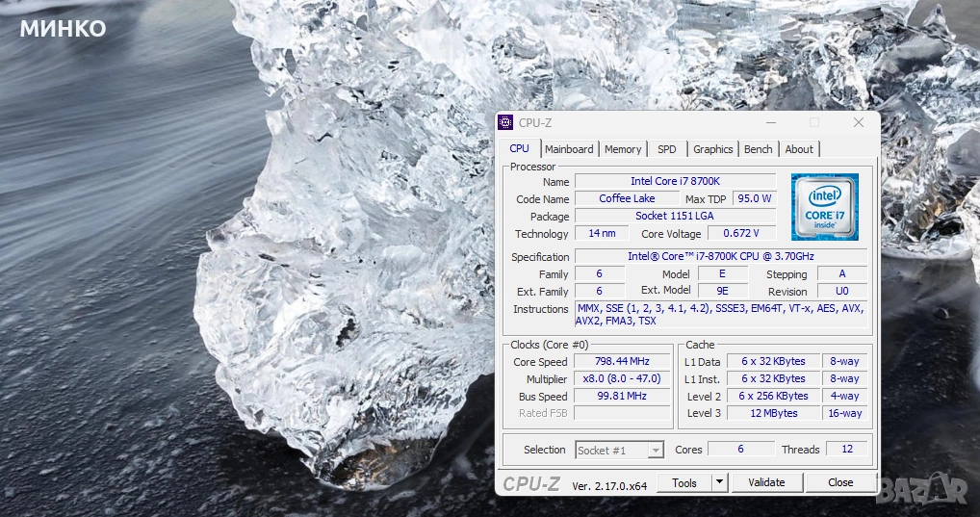Select the SPD tab

tap(667, 149)
